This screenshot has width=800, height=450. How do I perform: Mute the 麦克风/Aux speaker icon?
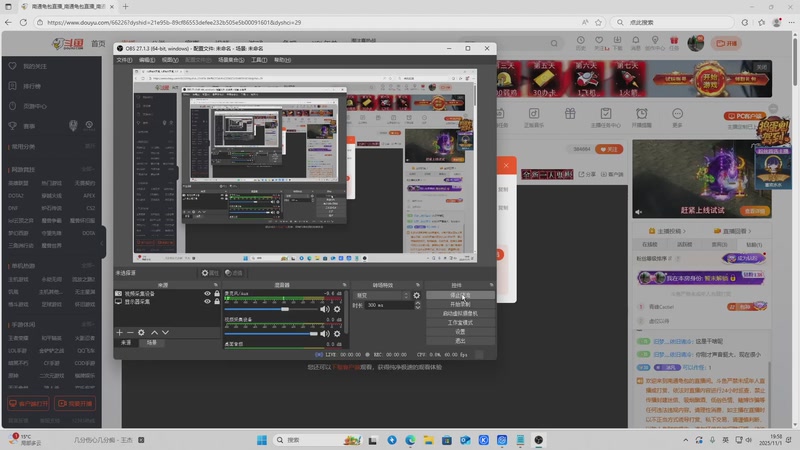pyautogui.click(x=324, y=309)
